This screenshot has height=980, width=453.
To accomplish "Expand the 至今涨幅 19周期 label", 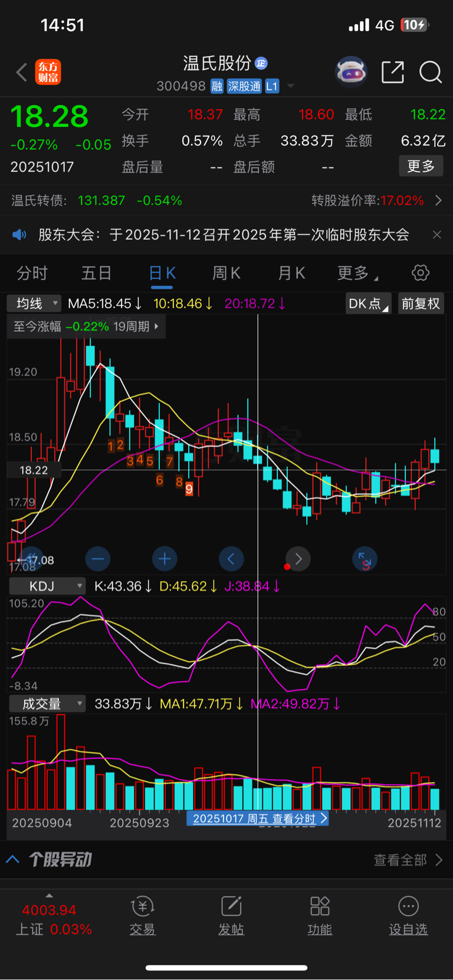I will [86, 326].
